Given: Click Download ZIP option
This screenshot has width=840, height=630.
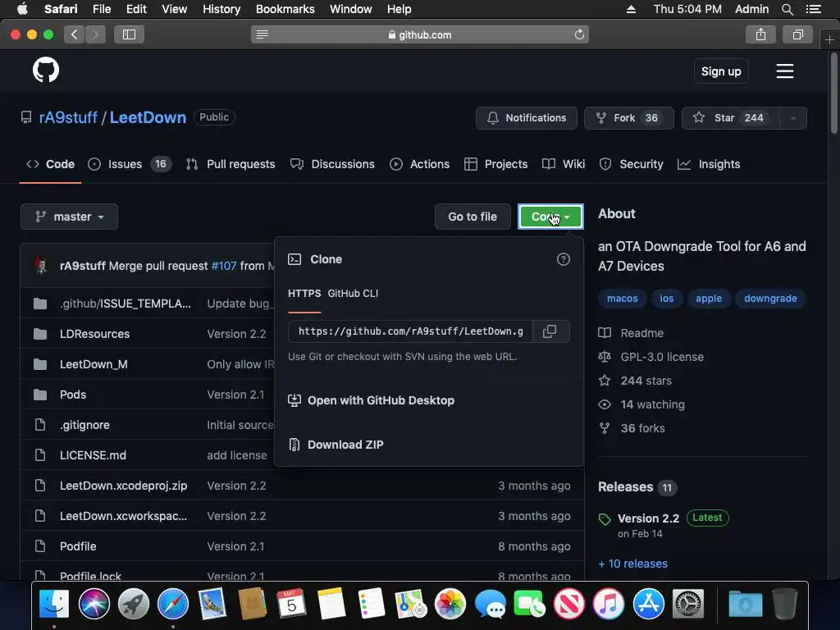Looking at the screenshot, I should coord(345,445).
